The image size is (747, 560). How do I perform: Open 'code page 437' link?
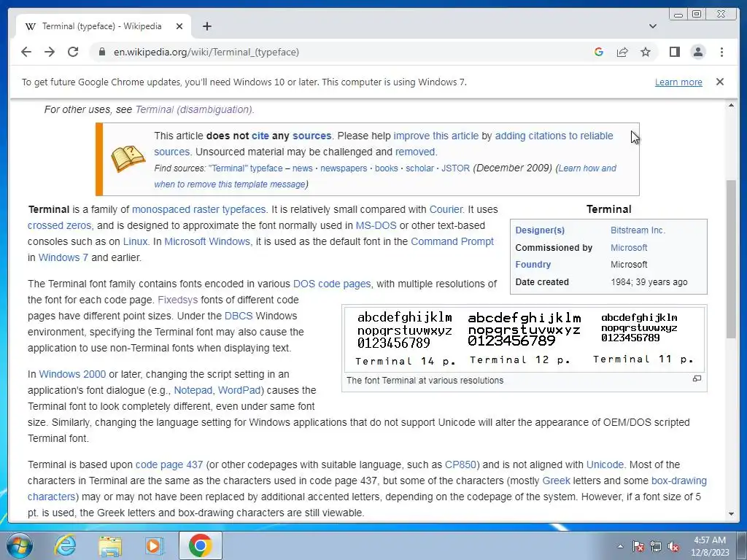pyautogui.click(x=169, y=464)
